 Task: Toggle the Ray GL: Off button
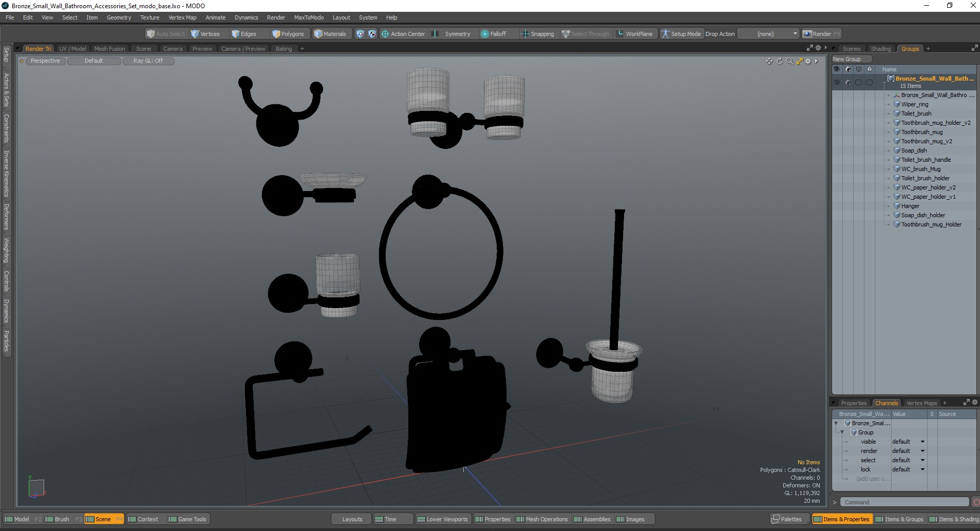(148, 61)
